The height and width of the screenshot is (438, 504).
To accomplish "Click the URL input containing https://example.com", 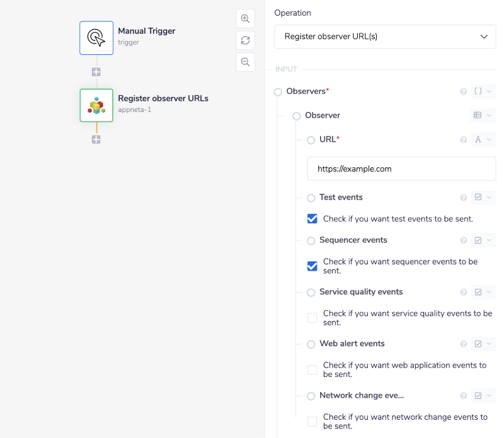I will 401,169.
